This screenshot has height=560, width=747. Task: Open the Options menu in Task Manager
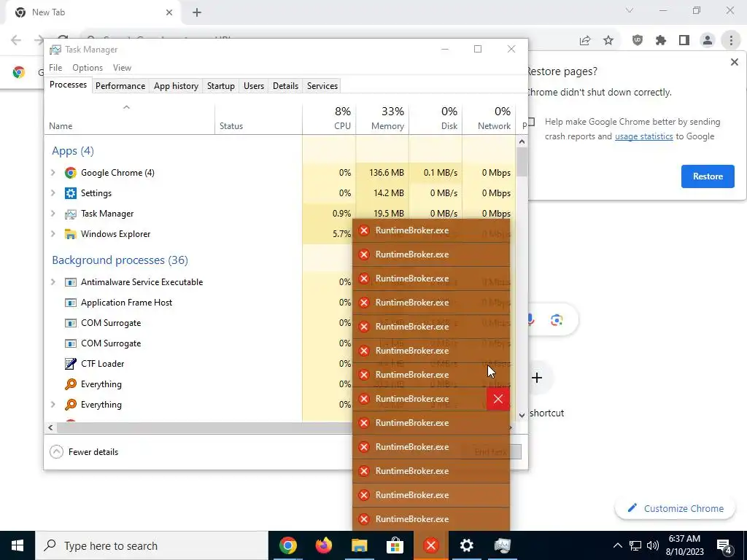tap(88, 68)
